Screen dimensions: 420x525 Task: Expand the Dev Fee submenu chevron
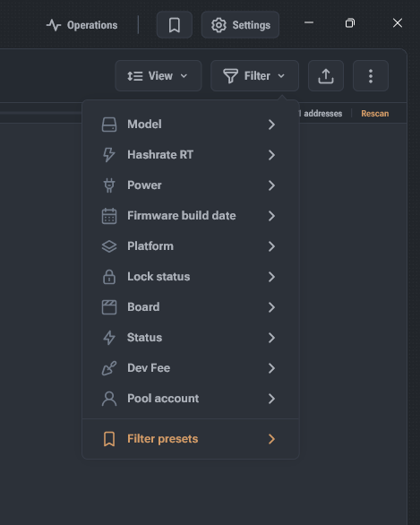pyautogui.click(x=271, y=368)
